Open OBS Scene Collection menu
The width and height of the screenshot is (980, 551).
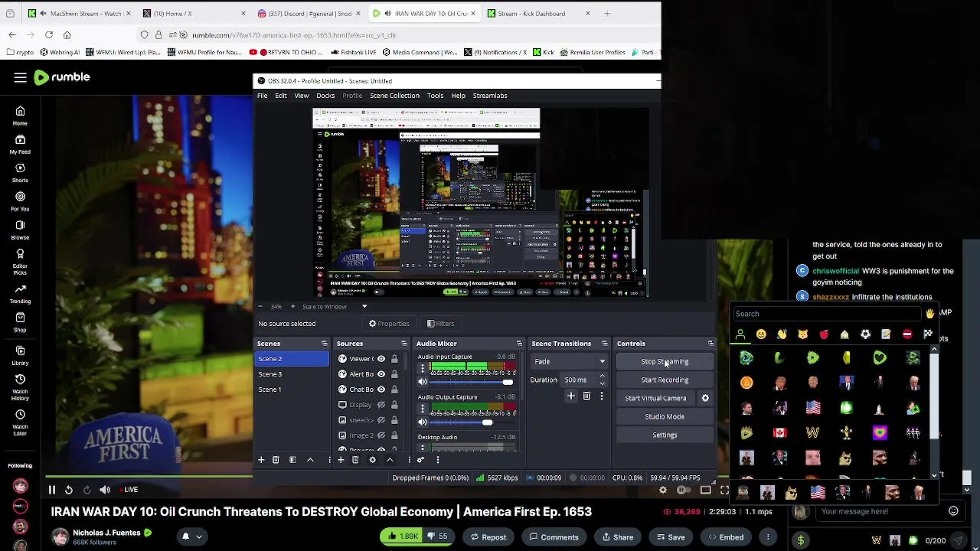click(394, 96)
